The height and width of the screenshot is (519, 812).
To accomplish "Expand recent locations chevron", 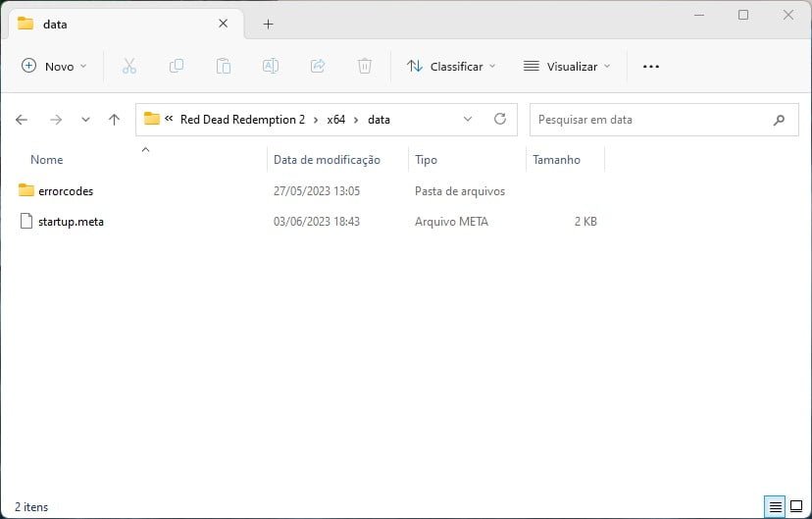I will coord(85,120).
